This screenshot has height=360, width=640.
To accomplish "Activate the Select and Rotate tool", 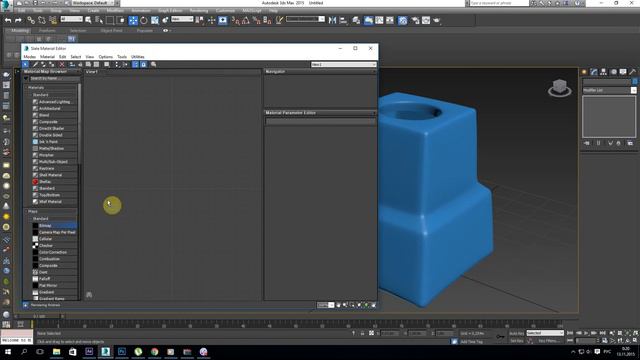I will click(x=144, y=20).
